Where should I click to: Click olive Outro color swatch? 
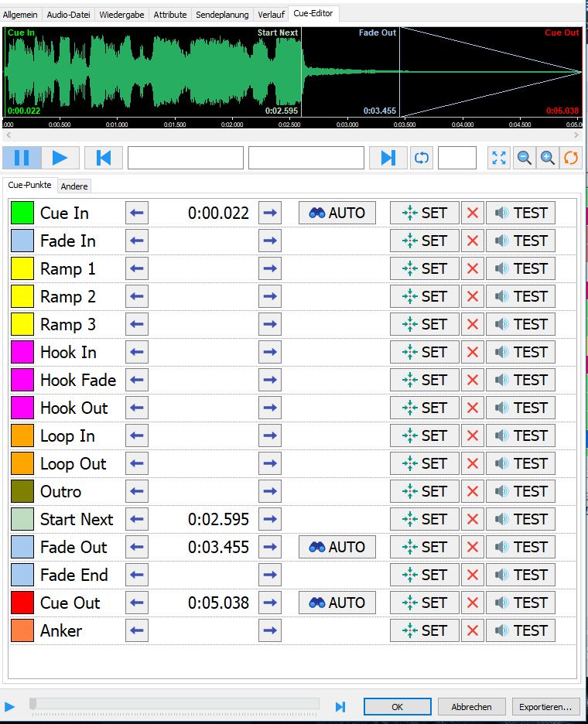22,491
